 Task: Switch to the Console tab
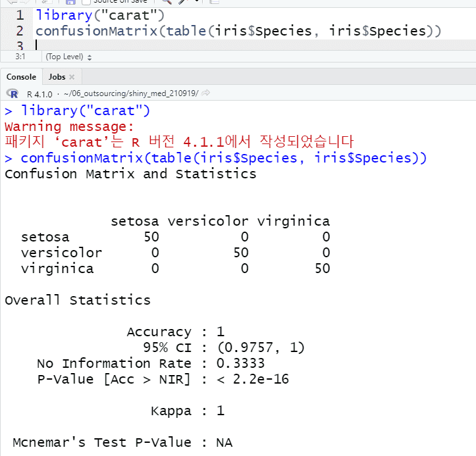[21, 77]
